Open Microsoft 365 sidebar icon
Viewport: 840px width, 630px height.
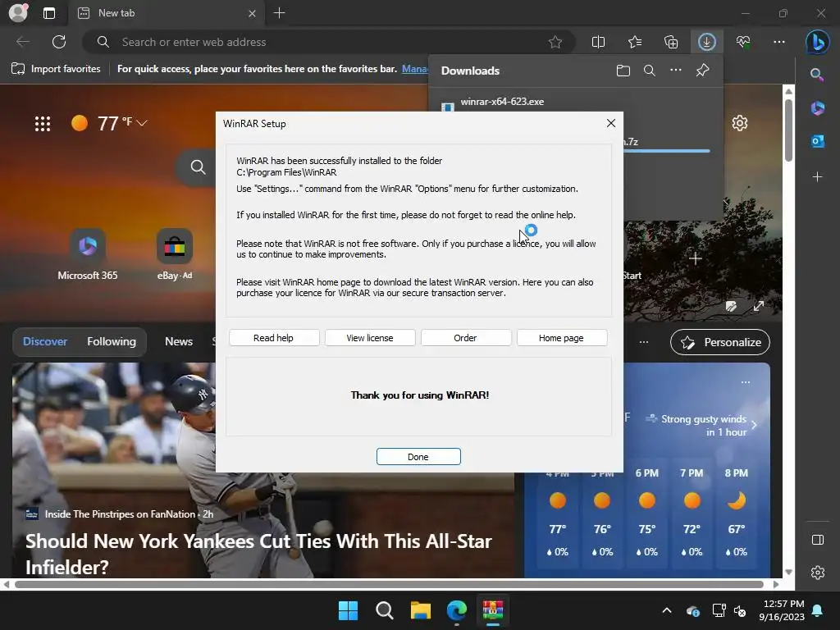(818, 108)
